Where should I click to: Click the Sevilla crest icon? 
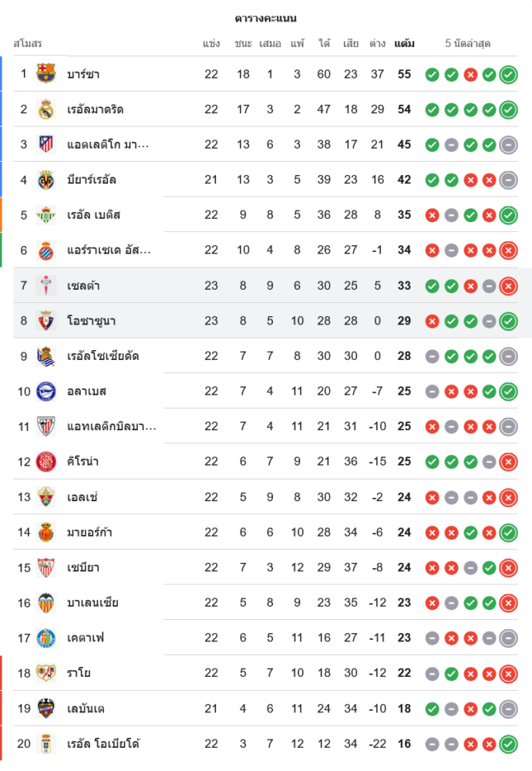pyautogui.click(x=46, y=567)
